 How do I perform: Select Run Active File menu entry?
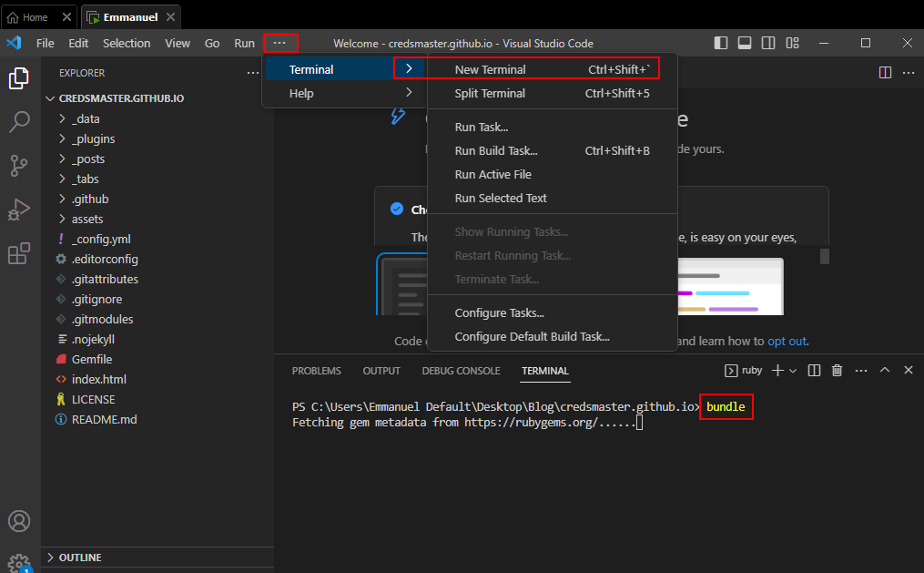pyautogui.click(x=553, y=175)
